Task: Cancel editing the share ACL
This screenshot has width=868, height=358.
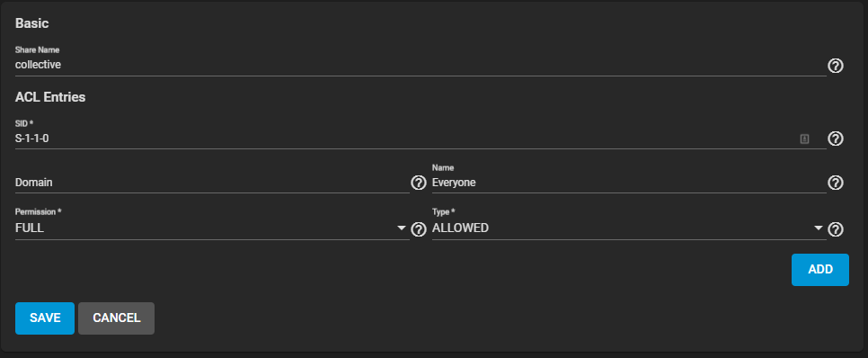Action: (116, 318)
